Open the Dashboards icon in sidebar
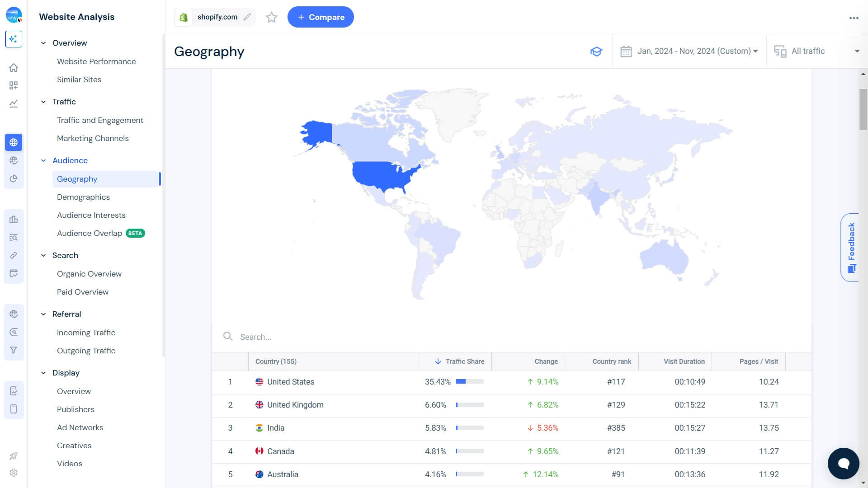This screenshot has height=488, width=868. (x=14, y=85)
